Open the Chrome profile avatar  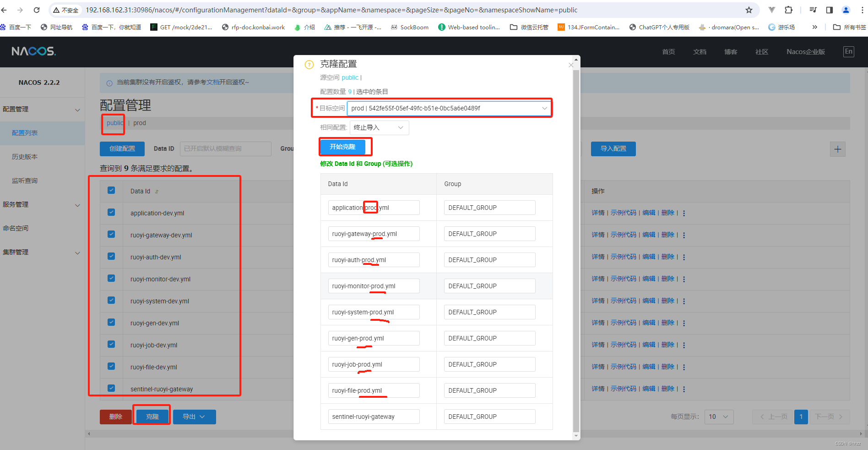click(x=846, y=10)
